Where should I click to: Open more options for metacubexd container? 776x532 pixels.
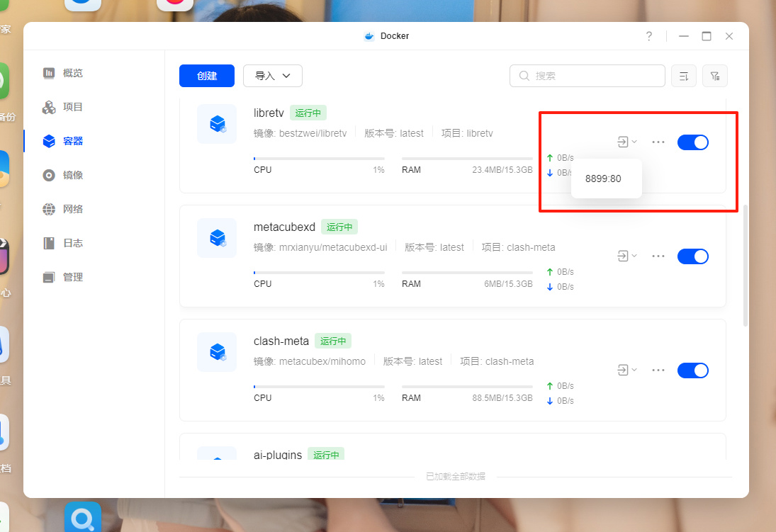658,256
